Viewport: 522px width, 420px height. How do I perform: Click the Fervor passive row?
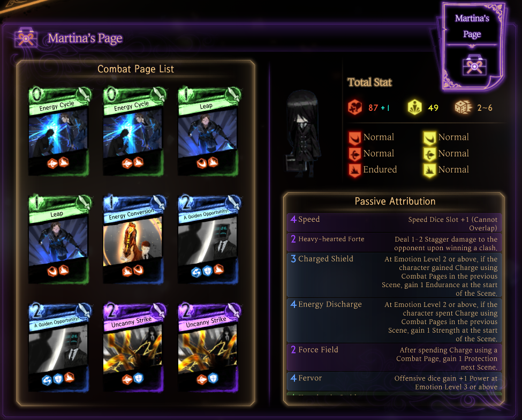[394, 382]
